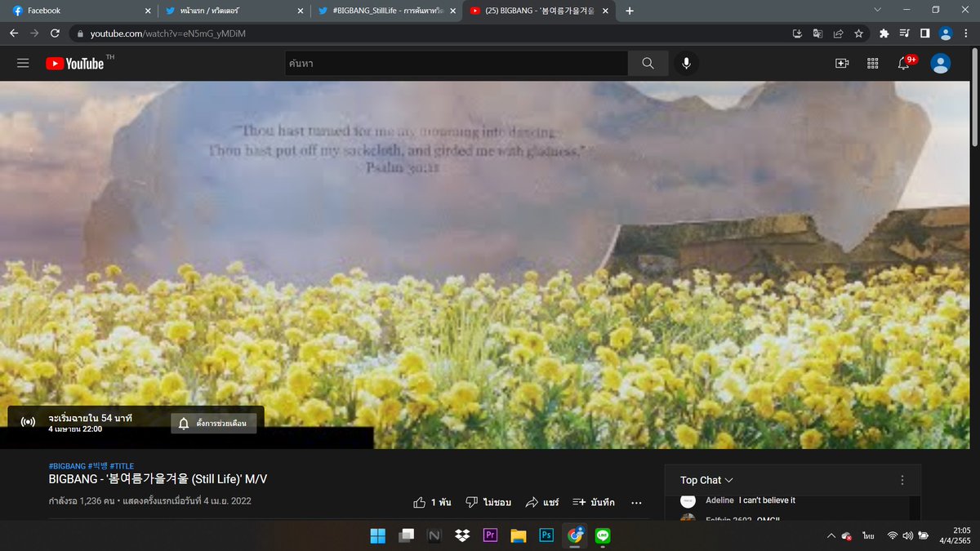Open the #빅뱅 hashtag link
Image resolution: width=980 pixels, height=551 pixels.
pyautogui.click(x=97, y=466)
